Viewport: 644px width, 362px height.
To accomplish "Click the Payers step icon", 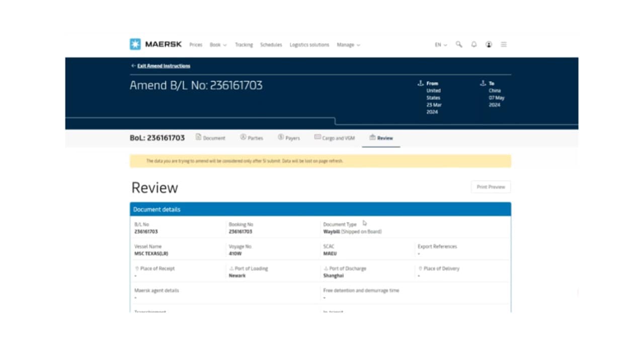I will click(281, 137).
